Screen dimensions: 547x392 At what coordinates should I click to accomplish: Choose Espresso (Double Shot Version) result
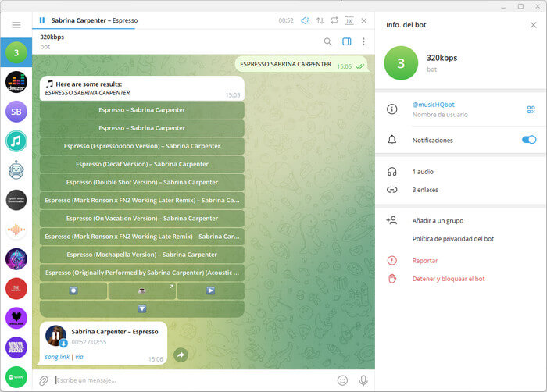tap(142, 183)
